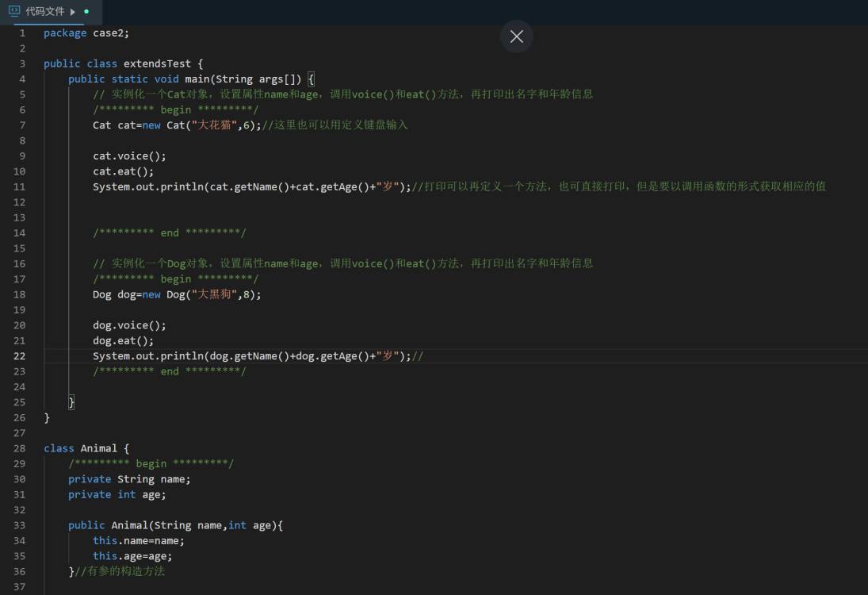Click the closing brace of main on line 25
Viewport: 868px width, 595px height.
point(71,402)
